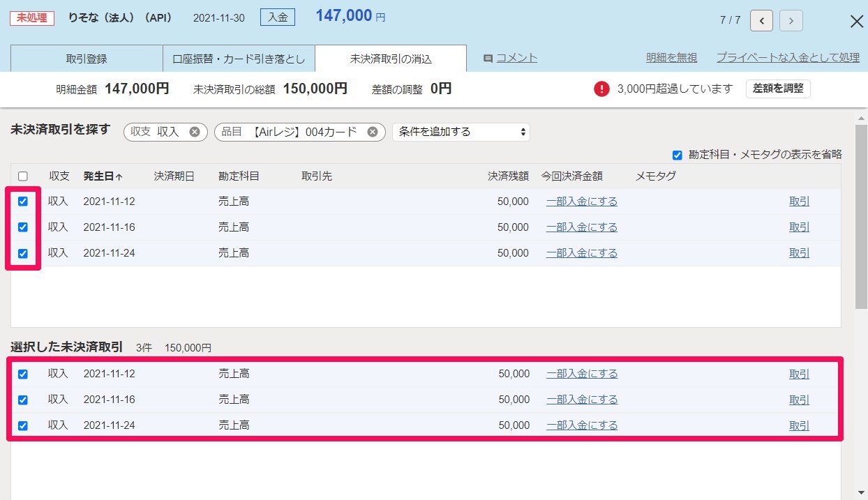Click the 3,000円超過しています warning text

(x=675, y=89)
